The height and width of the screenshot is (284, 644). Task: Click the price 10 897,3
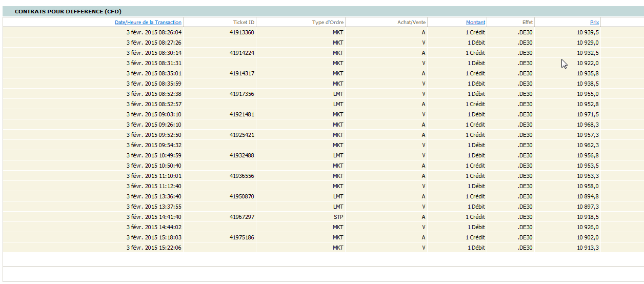pos(588,207)
